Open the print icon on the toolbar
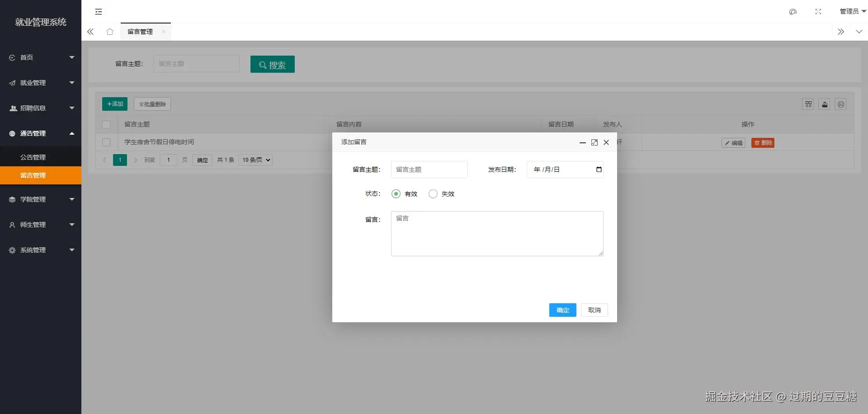The image size is (868, 414). click(x=841, y=104)
